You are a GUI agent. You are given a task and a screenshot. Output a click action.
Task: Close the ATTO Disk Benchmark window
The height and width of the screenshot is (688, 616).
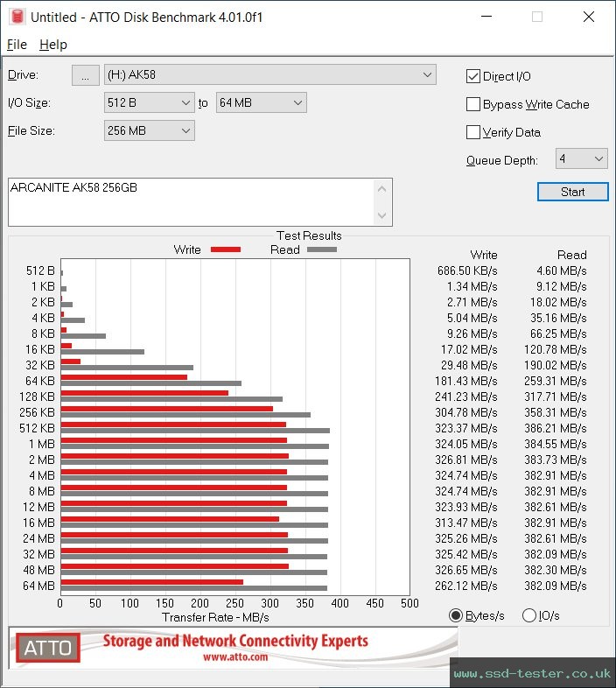point(588,17)
